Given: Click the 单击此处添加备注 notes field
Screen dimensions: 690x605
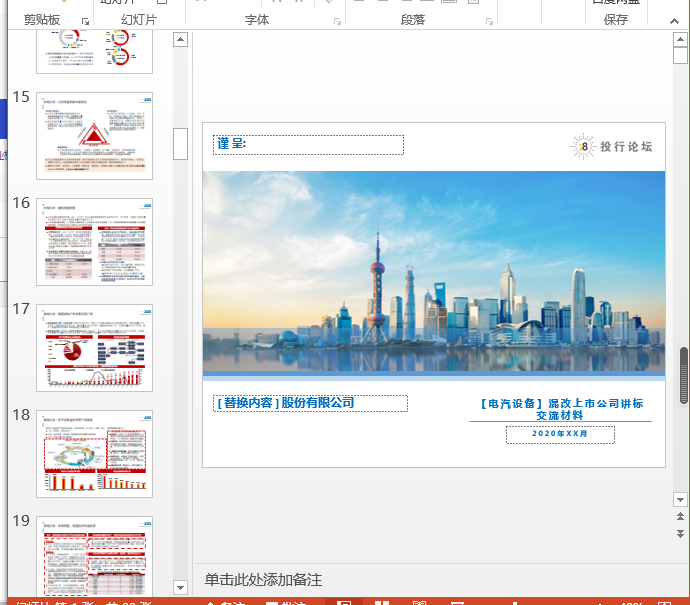Looking at the screenshot, I should [x=264, y=580].
